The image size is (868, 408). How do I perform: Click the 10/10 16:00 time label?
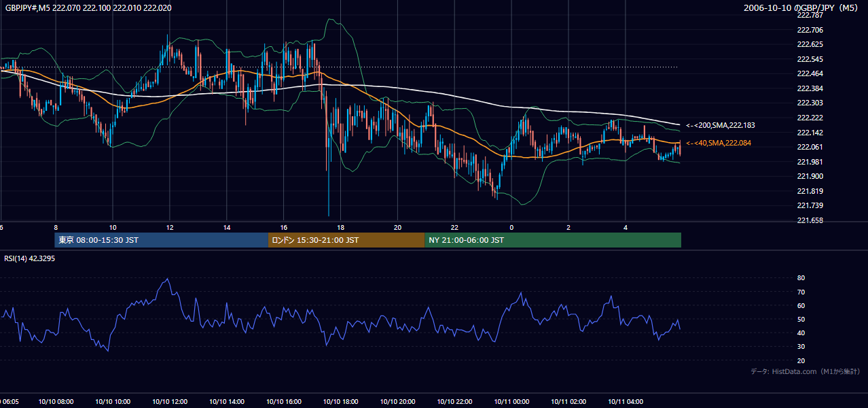click(284, 402)
